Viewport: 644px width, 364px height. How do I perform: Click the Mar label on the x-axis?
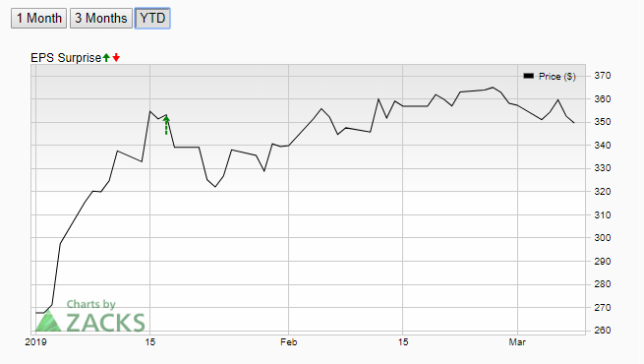517,342
